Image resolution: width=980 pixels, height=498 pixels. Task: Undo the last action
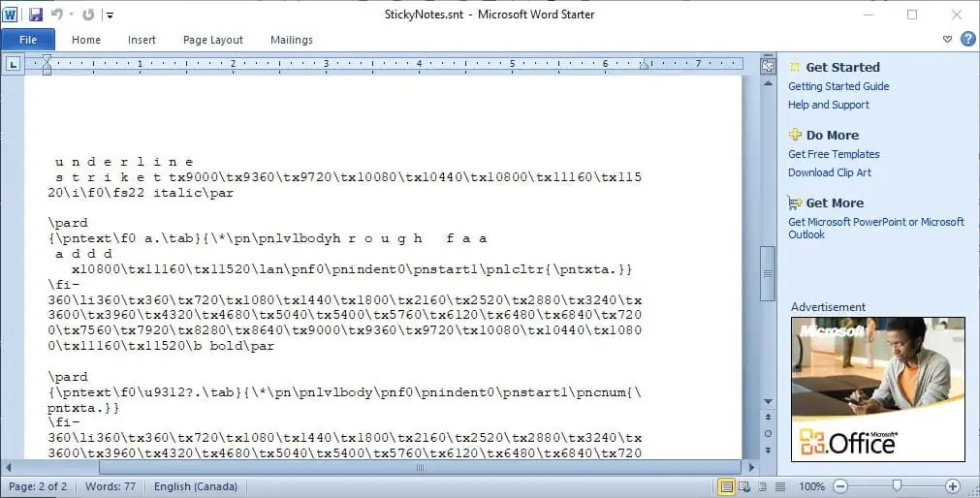pyautogui.click(x=57, y=14)
